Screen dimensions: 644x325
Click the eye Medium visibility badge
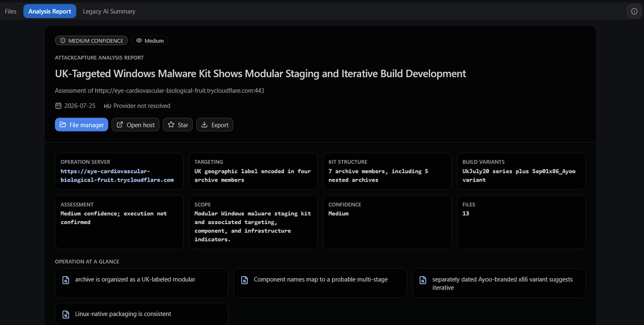pyautogui.click(x=150, y=41)
